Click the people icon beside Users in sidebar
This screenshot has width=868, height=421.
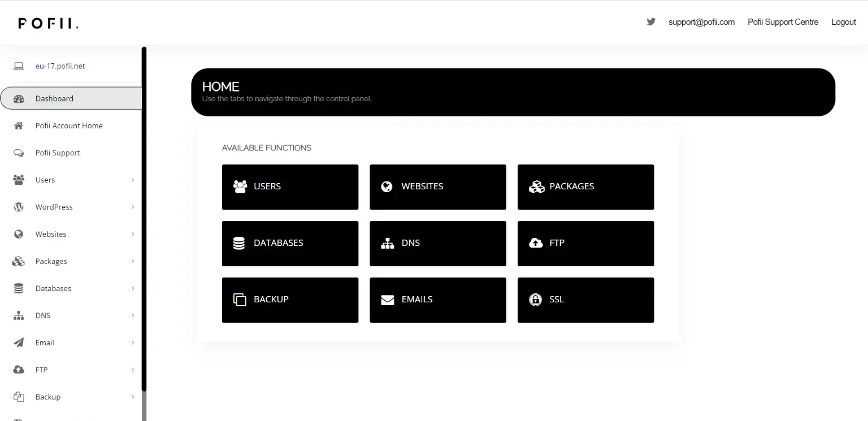coord(19,180)
